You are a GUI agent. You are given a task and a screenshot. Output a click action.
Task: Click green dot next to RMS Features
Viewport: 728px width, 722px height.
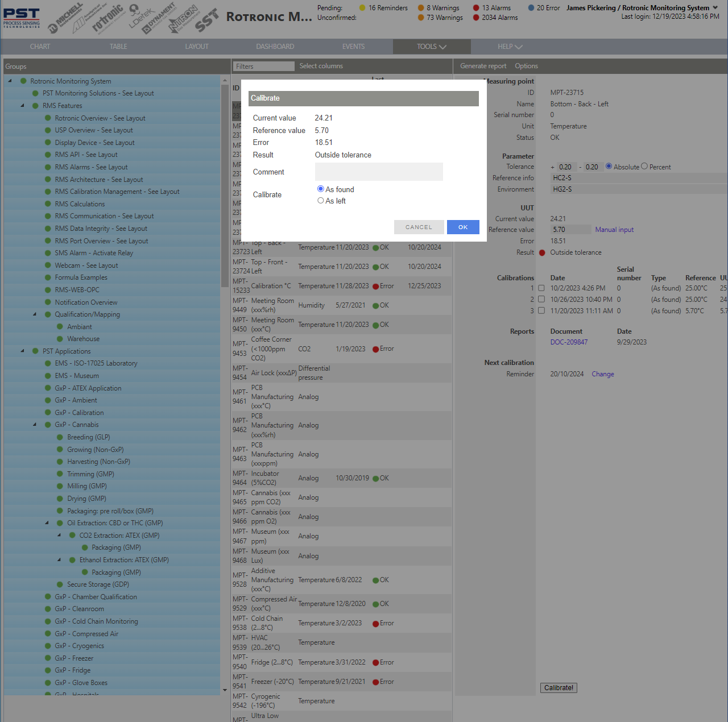pos(36,105)
